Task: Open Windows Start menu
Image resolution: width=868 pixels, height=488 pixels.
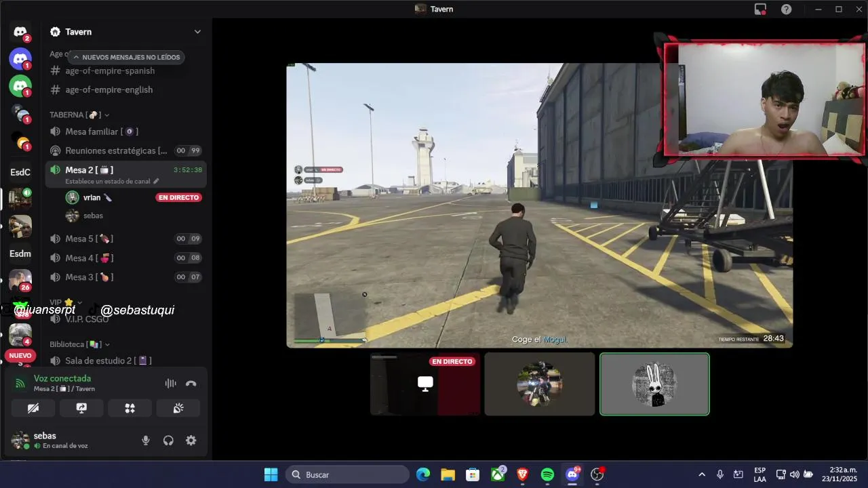Action: pos(271,474)
